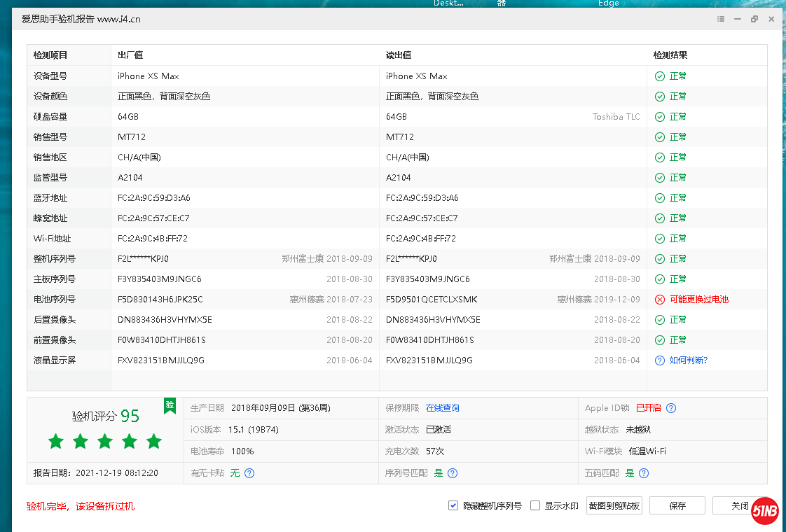
Task: Open 如何判断? link
Action: (x=688, y=360)
